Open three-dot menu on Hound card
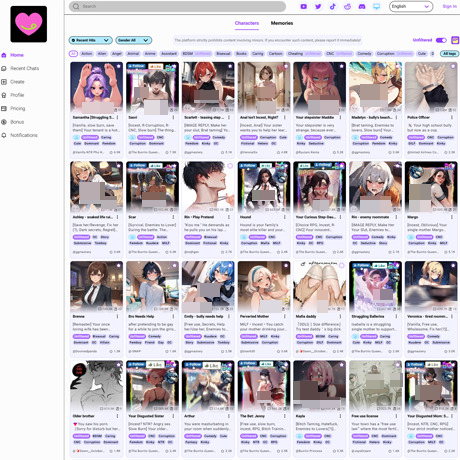The width and height of the screenshot is (460, 460). coord(285,217)
